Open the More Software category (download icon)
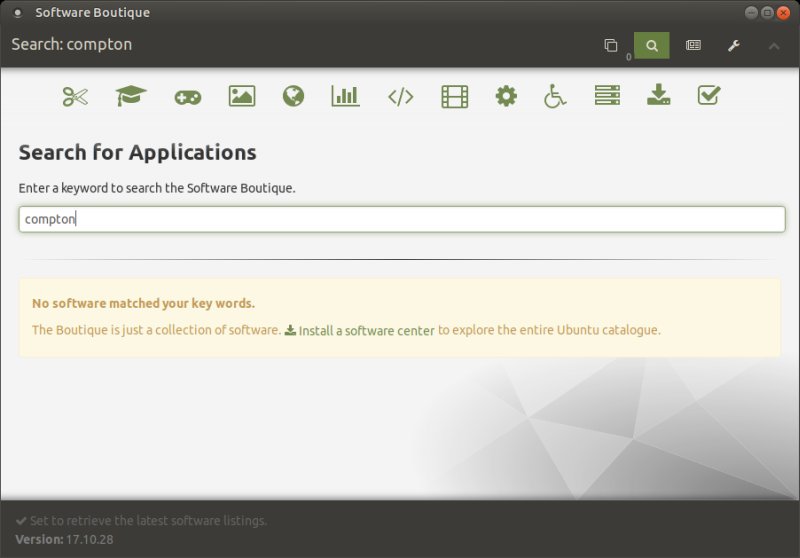Viewport: 800px width, 558px height. coord(658,96)
